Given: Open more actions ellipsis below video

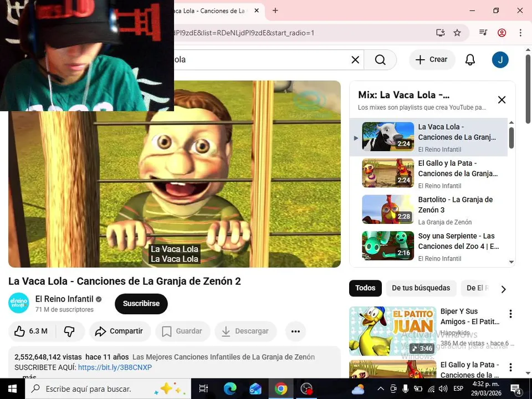Looking at the screenshot, I should [295, 331].
